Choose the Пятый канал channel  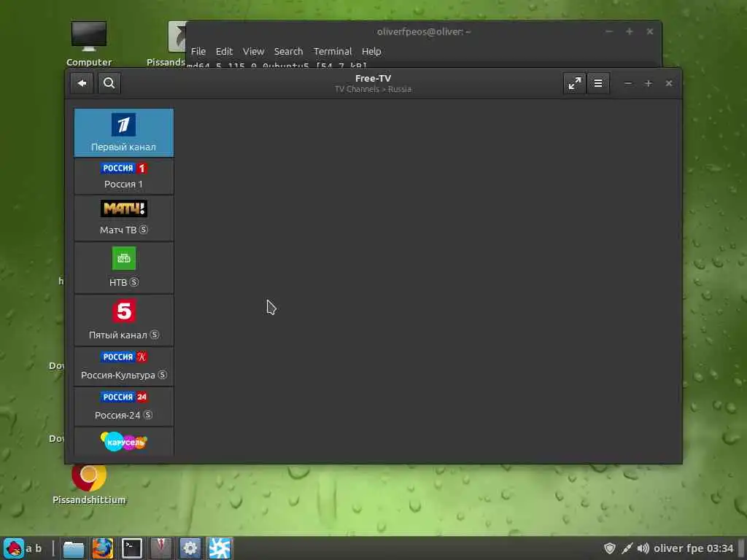pyautogui.click(x=124, y=320)
